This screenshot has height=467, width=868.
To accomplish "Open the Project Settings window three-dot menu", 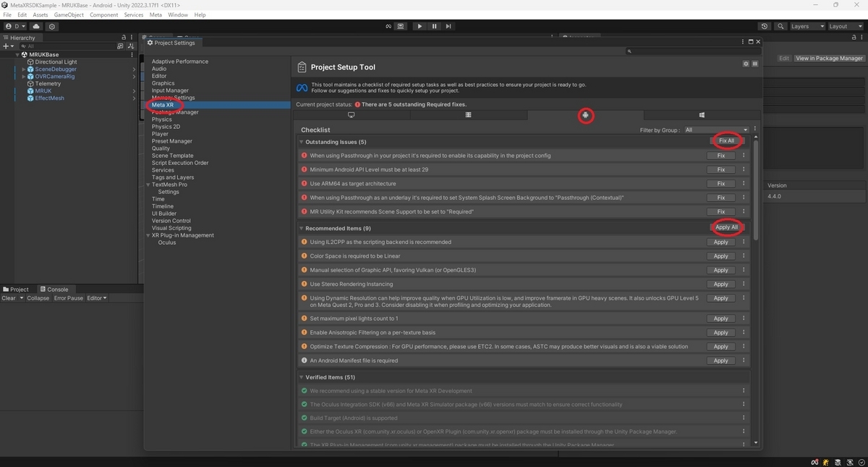I will pyautogui.click(x=743, y=42).
